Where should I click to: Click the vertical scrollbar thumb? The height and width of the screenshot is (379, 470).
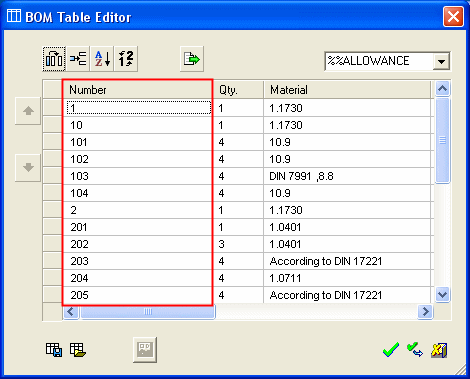[443, 140]
